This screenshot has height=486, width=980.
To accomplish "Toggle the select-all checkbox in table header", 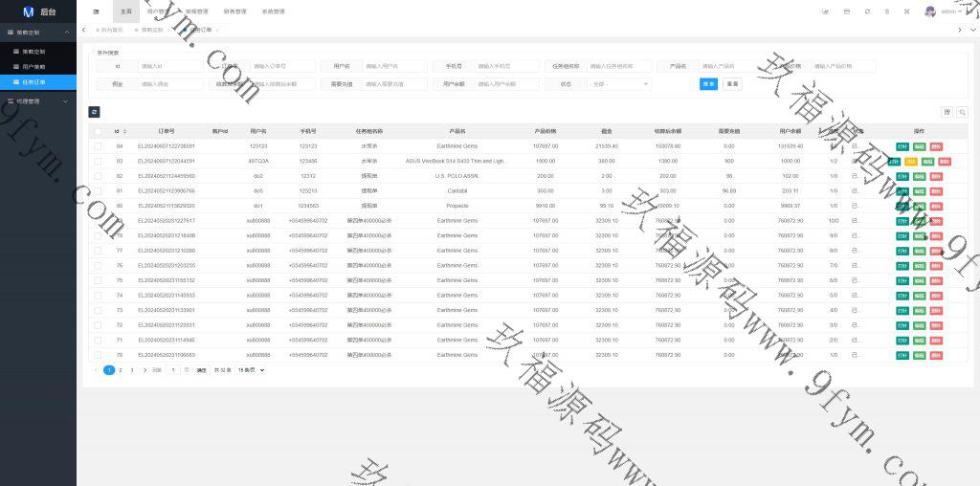I will coord(98,130).
